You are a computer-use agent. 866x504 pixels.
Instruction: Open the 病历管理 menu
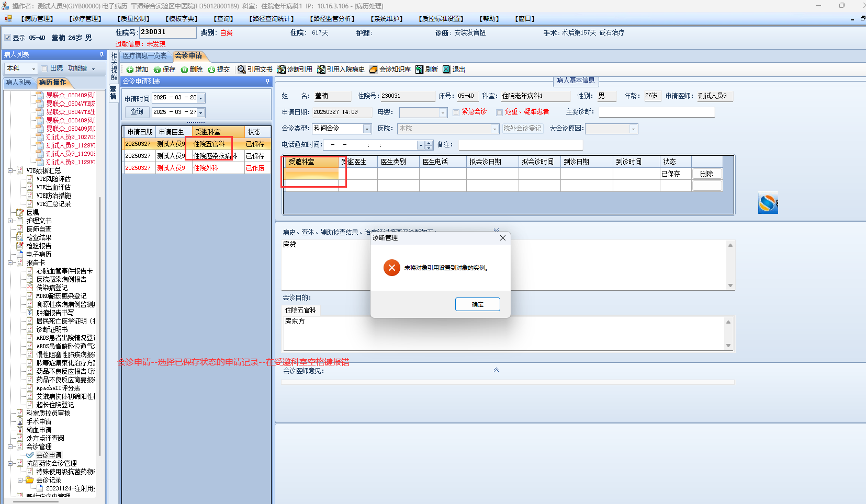click(38, 19)
